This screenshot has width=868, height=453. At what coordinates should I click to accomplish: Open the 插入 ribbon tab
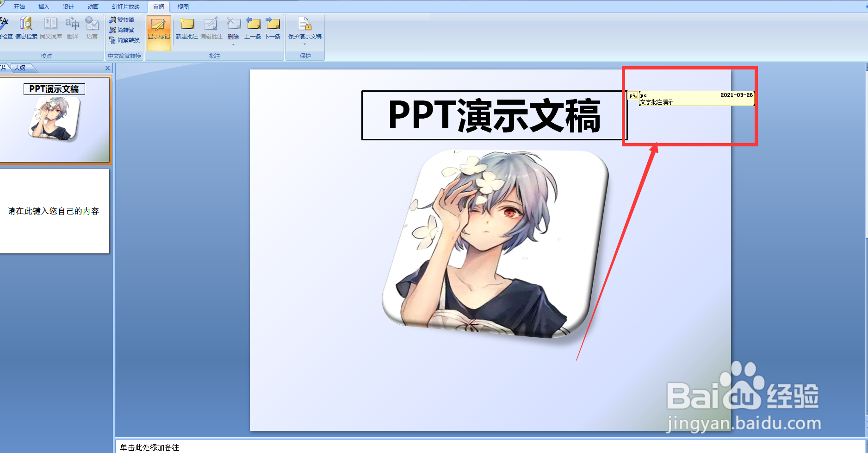coord(43,7)
